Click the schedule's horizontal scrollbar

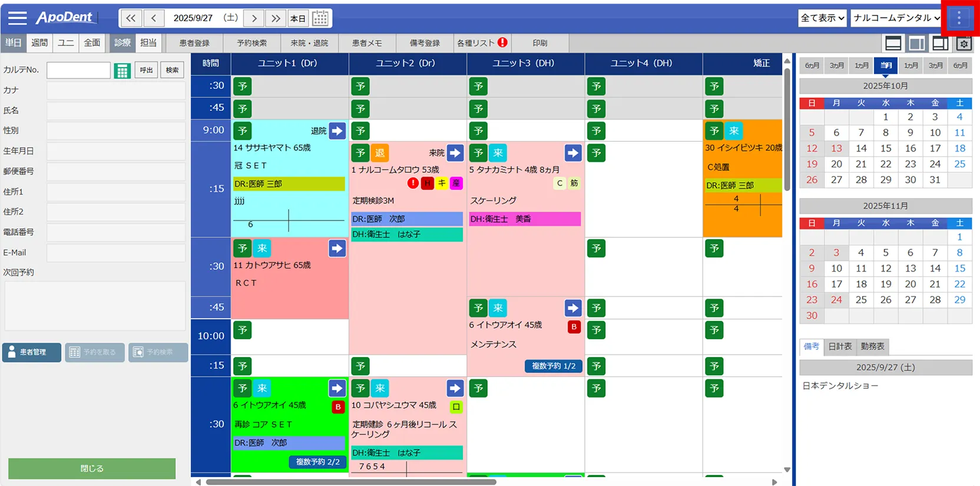point(350,482)
